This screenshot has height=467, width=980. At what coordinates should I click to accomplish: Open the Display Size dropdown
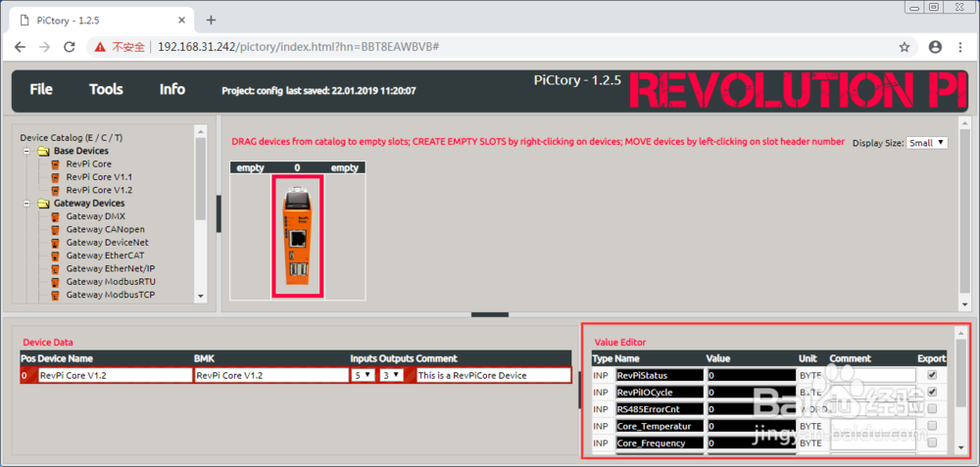pyautogui.click(x=927, y=143)
